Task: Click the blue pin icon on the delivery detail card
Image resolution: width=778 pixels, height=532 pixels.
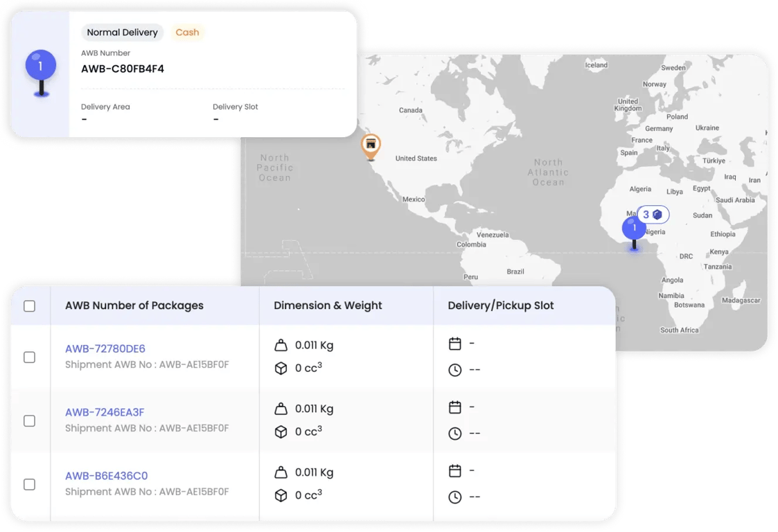Action: [x=39, y=64]
